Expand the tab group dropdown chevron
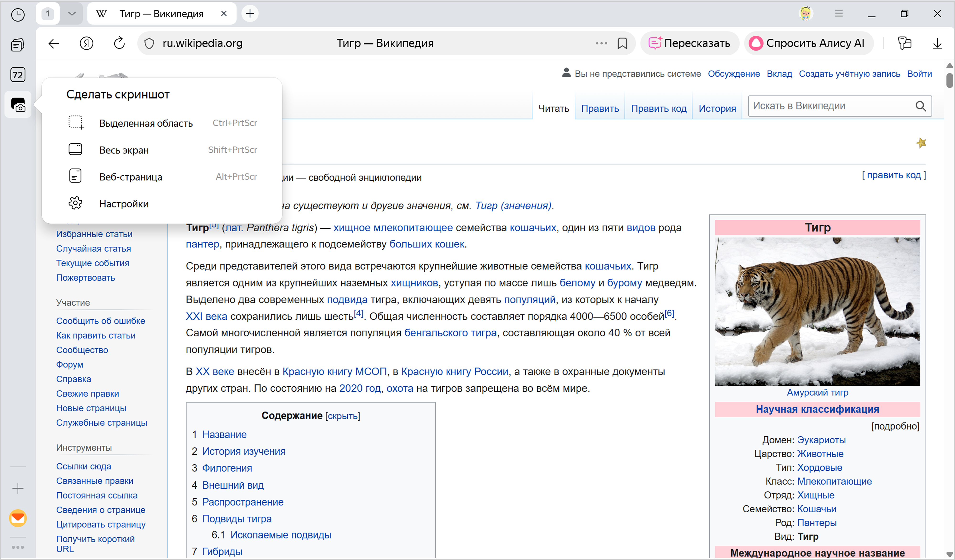This screenshot has height=560, width=955. click(72, 14)
